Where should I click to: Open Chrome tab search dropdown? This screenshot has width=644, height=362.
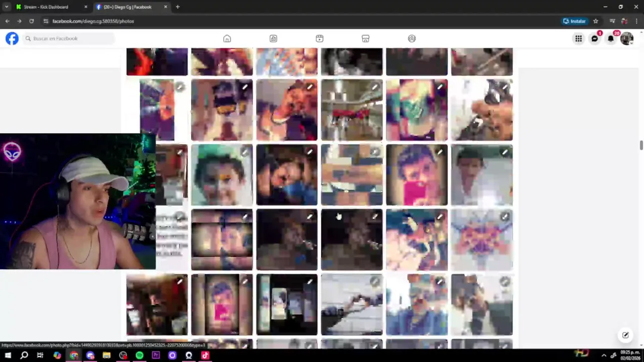(7, 7)
